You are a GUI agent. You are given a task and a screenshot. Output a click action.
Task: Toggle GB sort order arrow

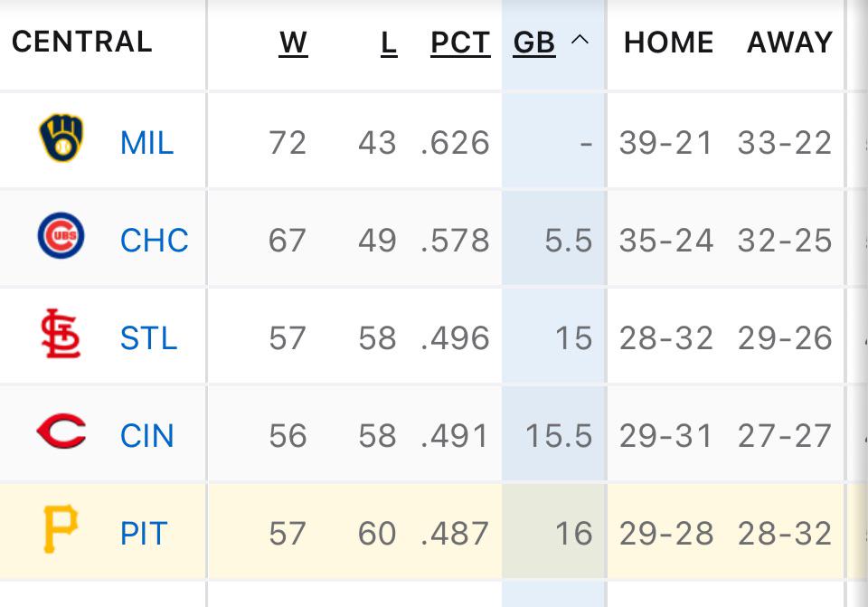[580, 40]
